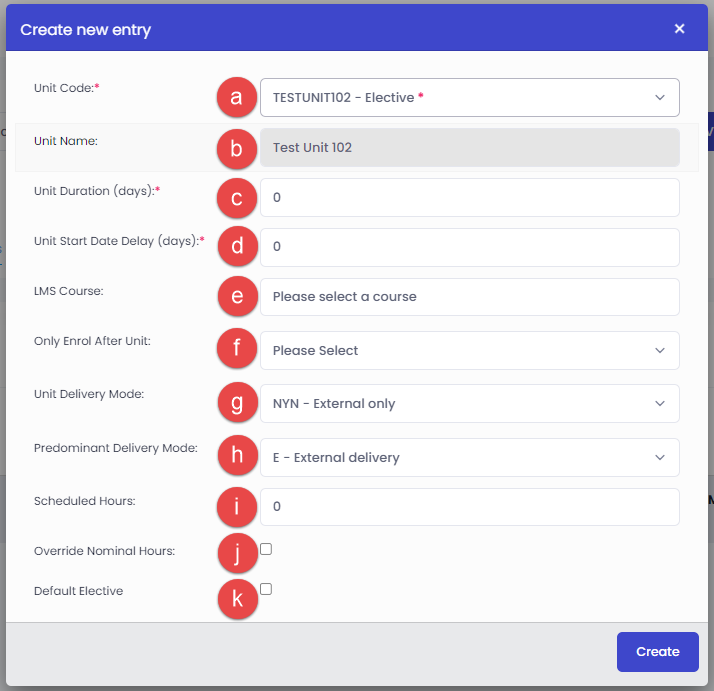Close the Create new entry dialog
714x691 pixels.
pos(679,29)
